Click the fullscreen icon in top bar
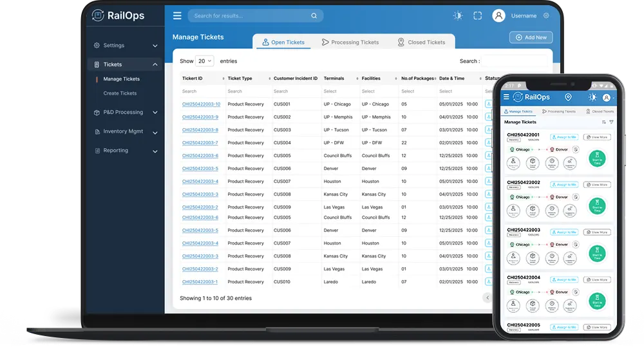 [477, 15]
